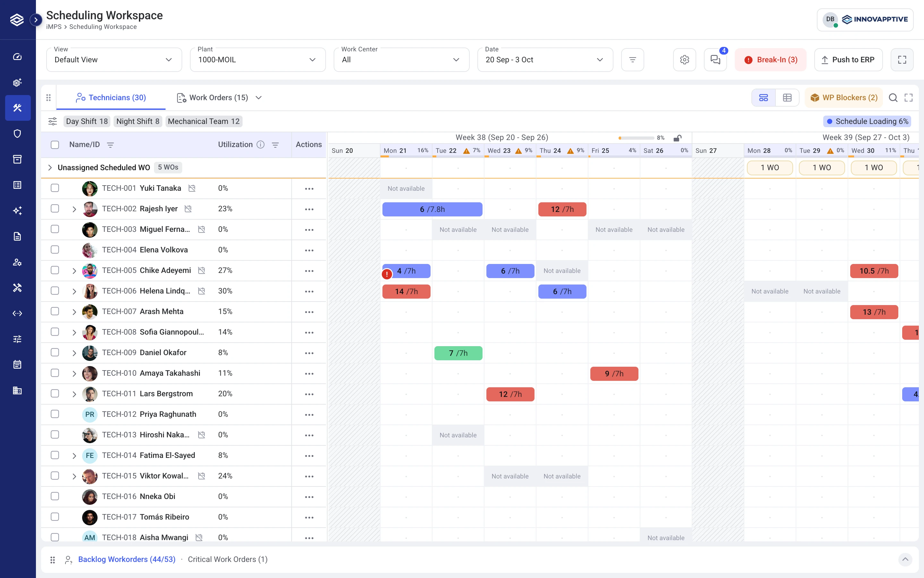This screenshot has height=578, width=924.
Task: Expand Lars Bergstrom's row
Action: click(74, 394)
